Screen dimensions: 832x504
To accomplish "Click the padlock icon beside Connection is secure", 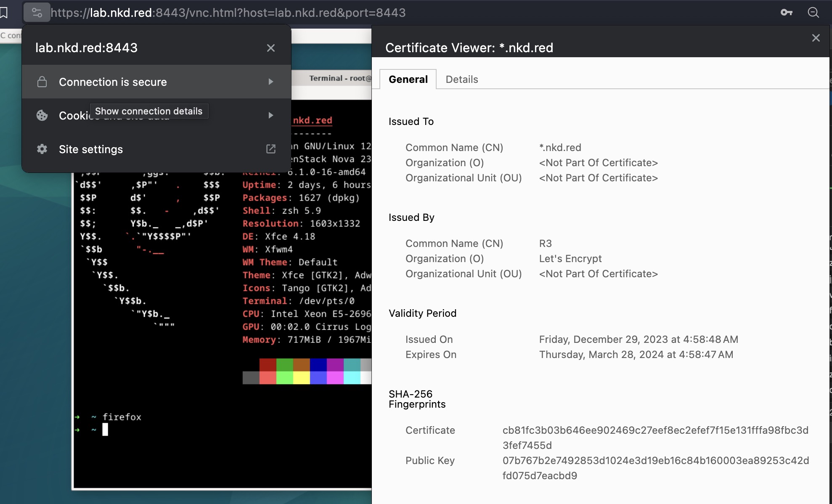I will coord(42,82).
